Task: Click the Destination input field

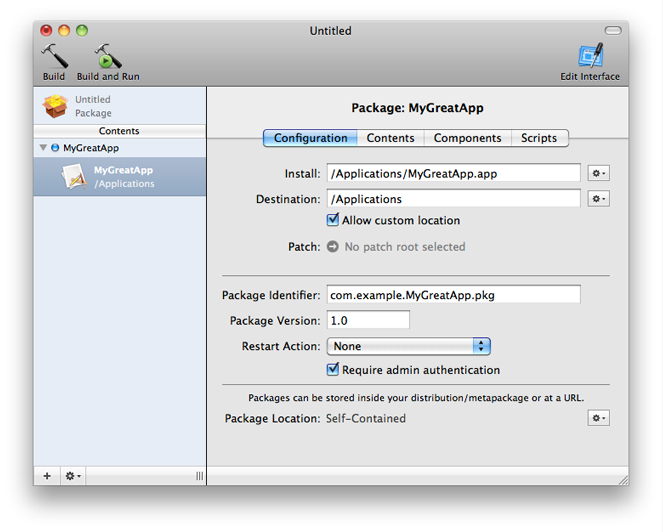Action: click(x=453, y=199)
